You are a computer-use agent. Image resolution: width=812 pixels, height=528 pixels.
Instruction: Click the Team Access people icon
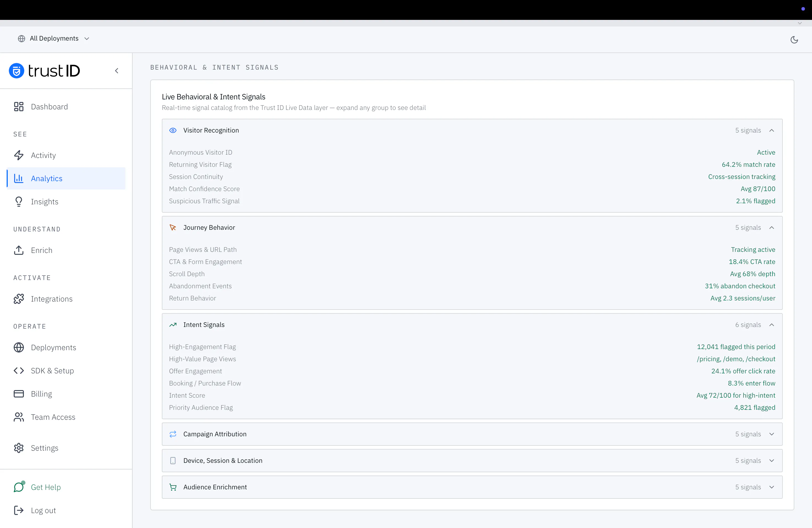click(19, 417)
